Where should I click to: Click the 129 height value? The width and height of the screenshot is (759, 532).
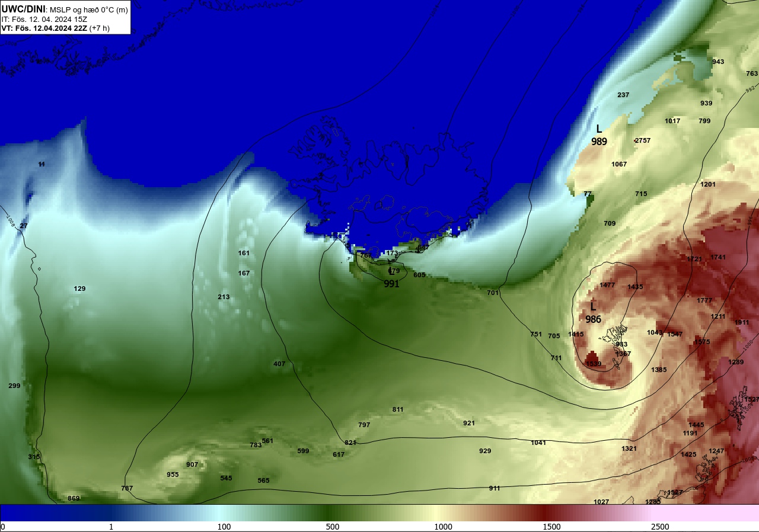[x=79, y=289]
